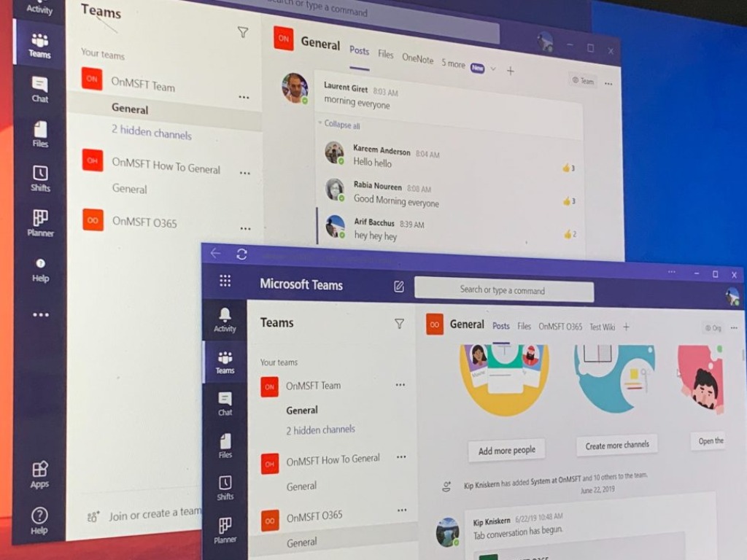Expand "2 hidden channels" in the front window
This screenshot has height=560, width=747.
(x=320, y=430)
